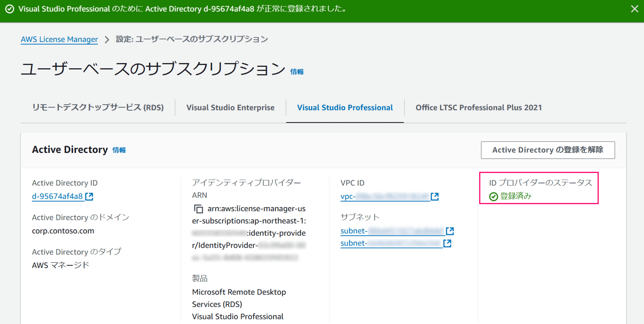Viewport: 644px width, 324px height.
Task: Select the AWS マネージド type value
Action: click(60, 265)
